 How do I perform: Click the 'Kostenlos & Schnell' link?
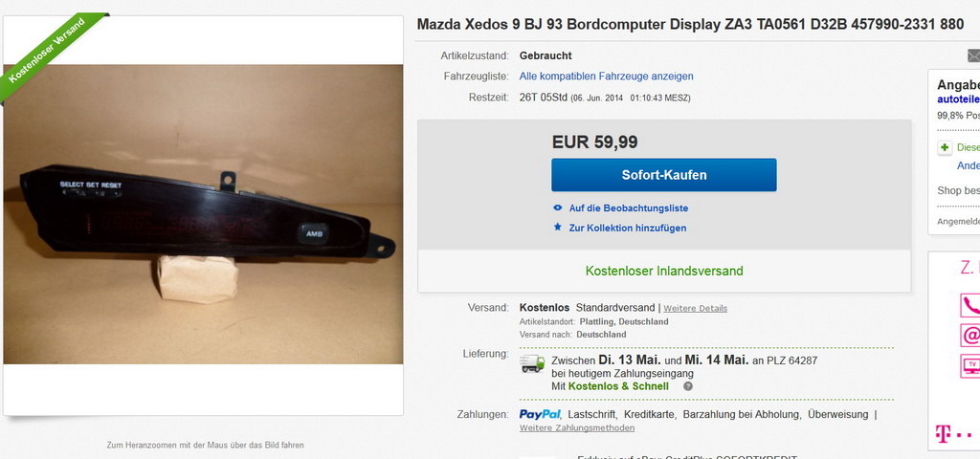tap(617, 386)
